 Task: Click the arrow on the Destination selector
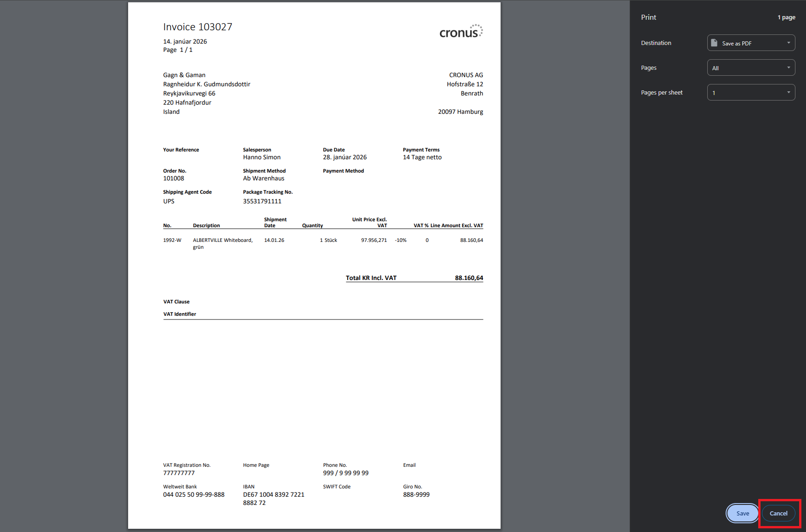tap(789, 43)
